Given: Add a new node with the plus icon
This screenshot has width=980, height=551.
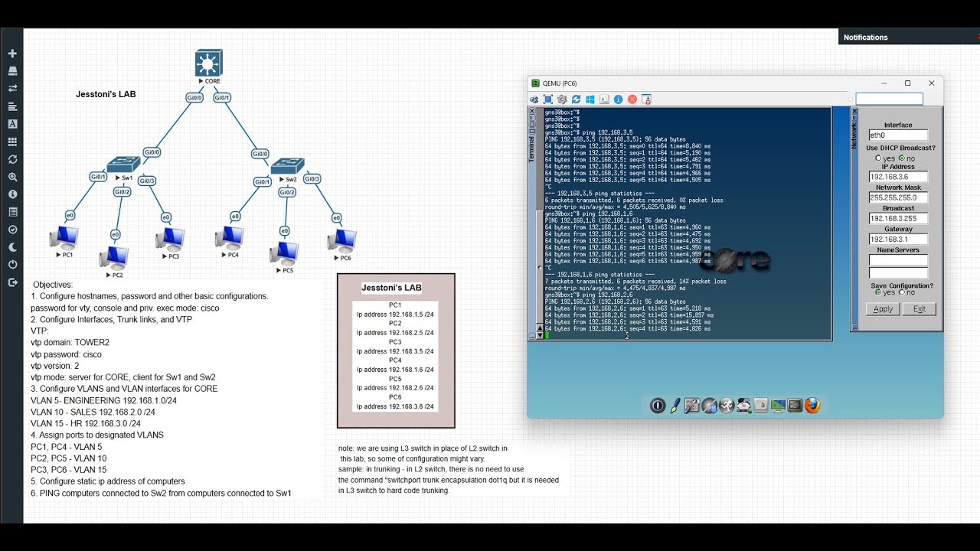Looking at the screenshot, I should click(x=12, y=54).
